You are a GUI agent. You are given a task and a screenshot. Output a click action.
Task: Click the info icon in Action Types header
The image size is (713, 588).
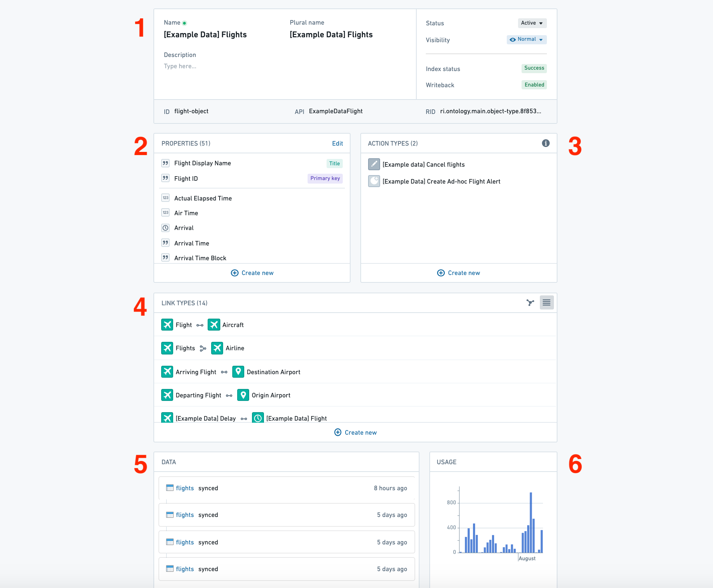[x=546, y=143]
